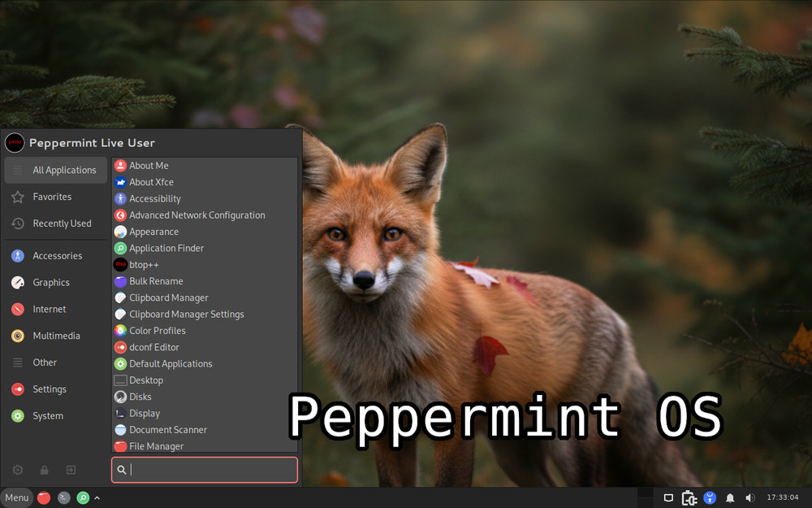Click the user profile picture
The height and width of the screenshot is (508, 812).
[15, 143]
